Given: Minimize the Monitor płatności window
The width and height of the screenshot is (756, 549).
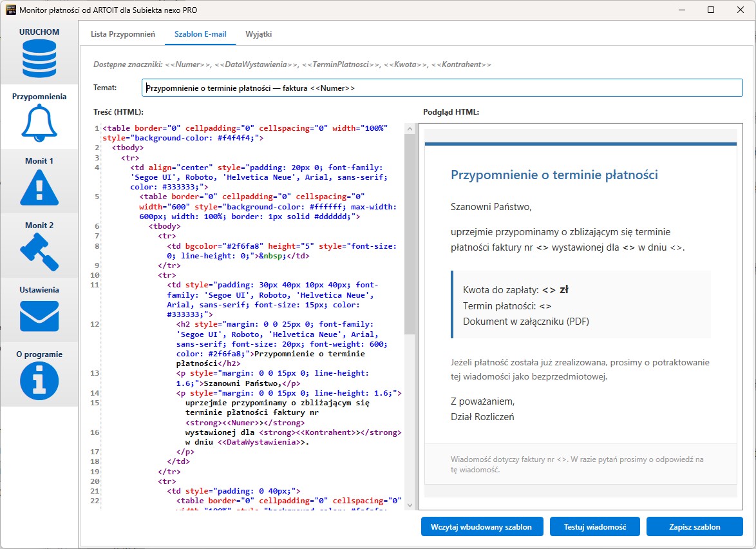Looking at the screenshot, I should pos(682,10).
